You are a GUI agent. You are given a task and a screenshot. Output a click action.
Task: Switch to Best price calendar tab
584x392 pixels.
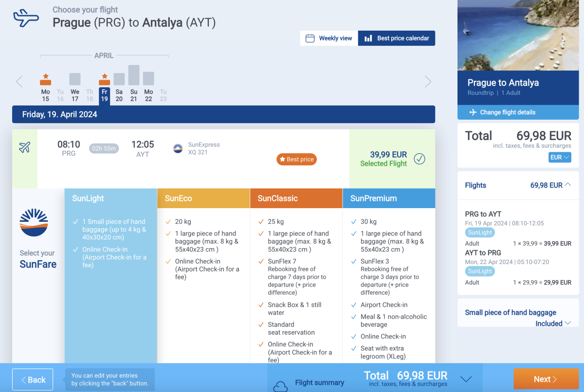397,38
